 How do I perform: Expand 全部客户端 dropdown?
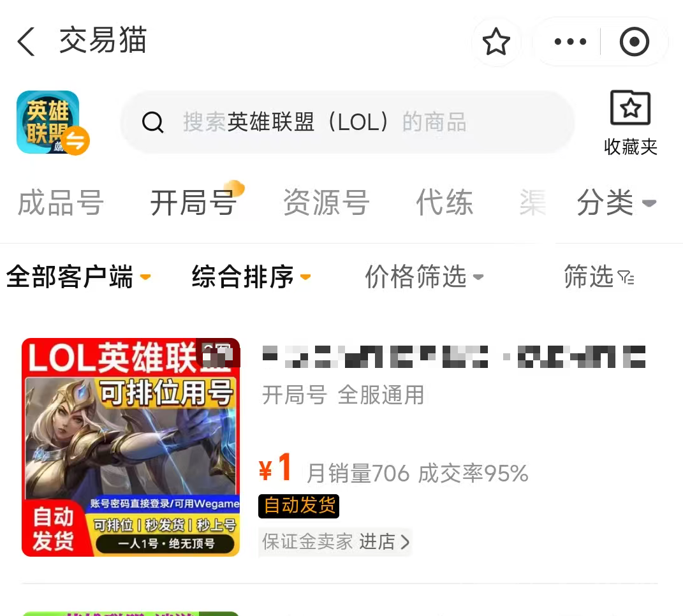point(78,277)
